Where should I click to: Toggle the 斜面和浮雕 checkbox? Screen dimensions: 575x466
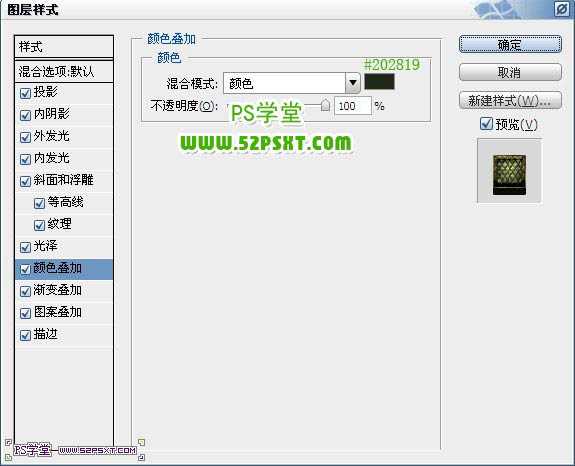25,181
